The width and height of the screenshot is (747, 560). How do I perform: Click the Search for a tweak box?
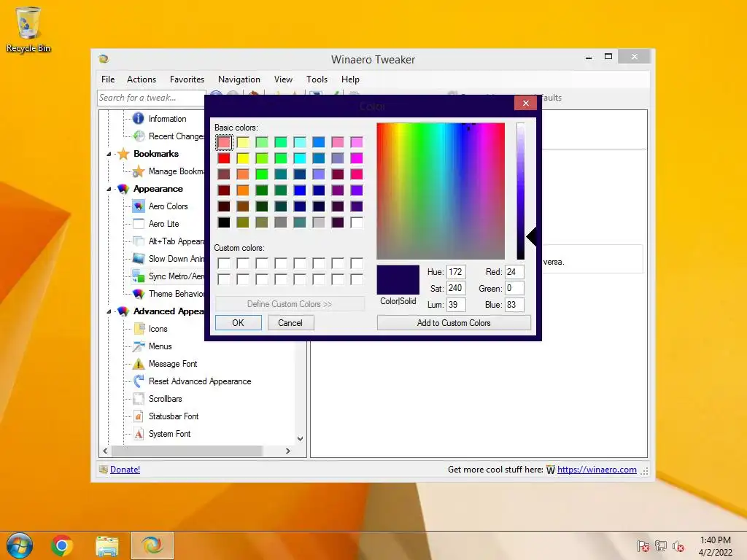(x=151, y=98)
